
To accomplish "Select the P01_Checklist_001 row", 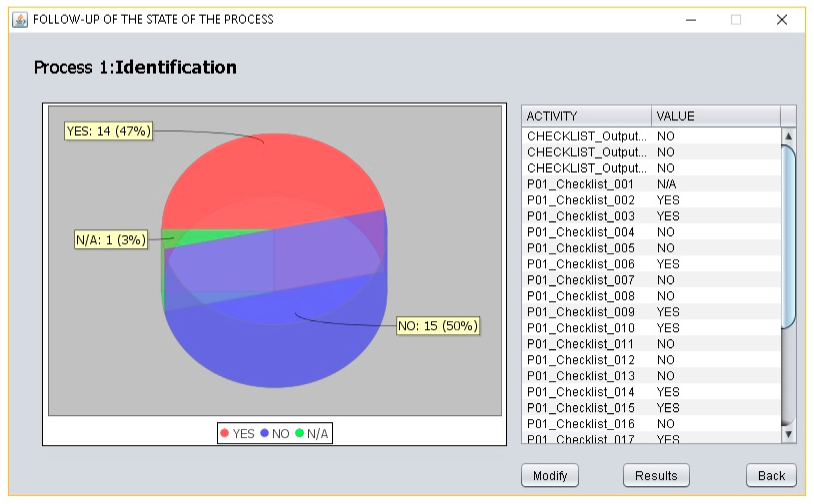I will [580, 184].
